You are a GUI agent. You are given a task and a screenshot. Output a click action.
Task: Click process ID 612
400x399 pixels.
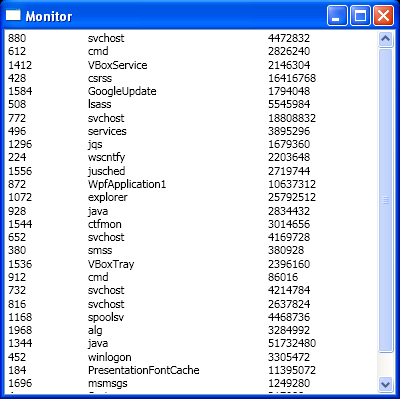(17, 51)
